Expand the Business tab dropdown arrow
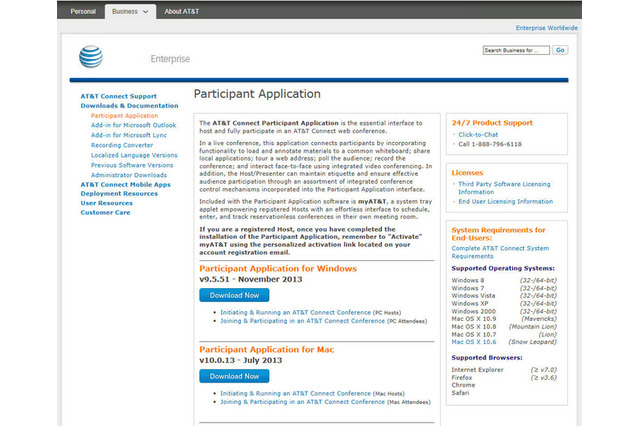This screenshot has width=640, height=426. [x=145, y=12]
